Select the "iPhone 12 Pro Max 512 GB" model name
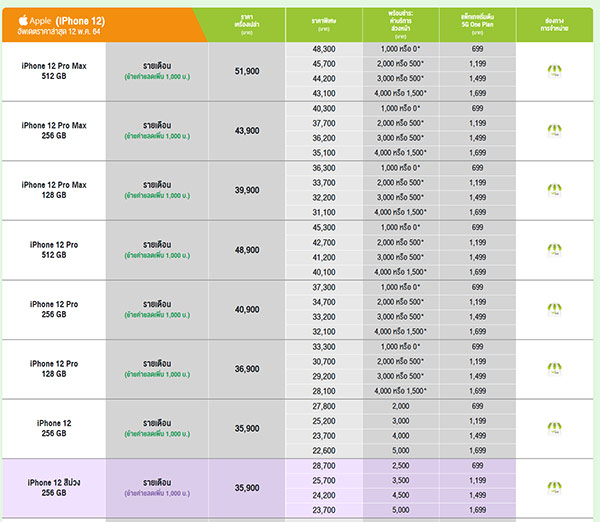This screenshot has width=600, height=522. (54, 71)
